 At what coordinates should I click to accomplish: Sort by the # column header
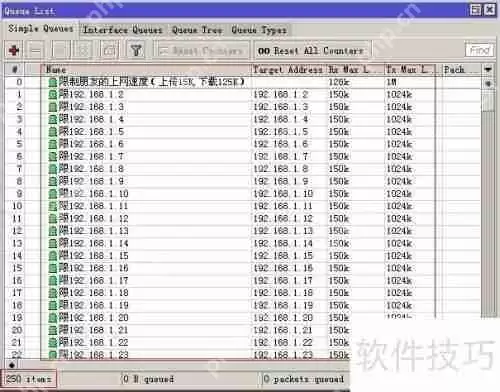[15, 69]
